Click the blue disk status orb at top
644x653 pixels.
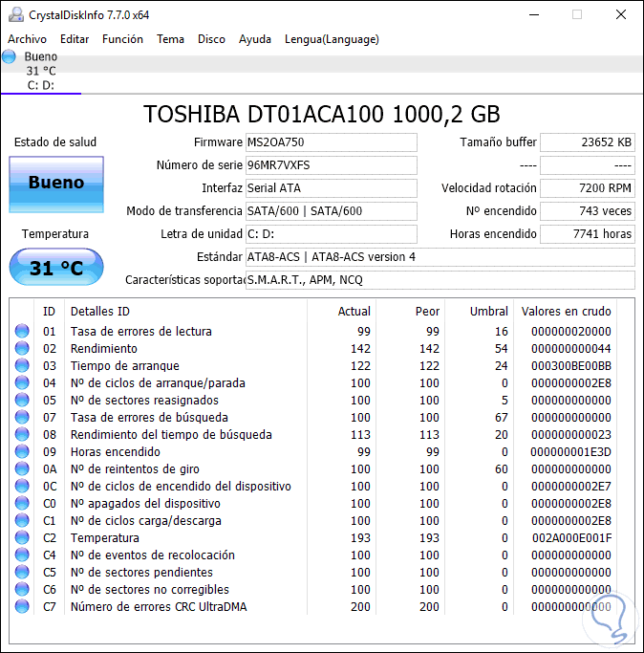[9, 56]
